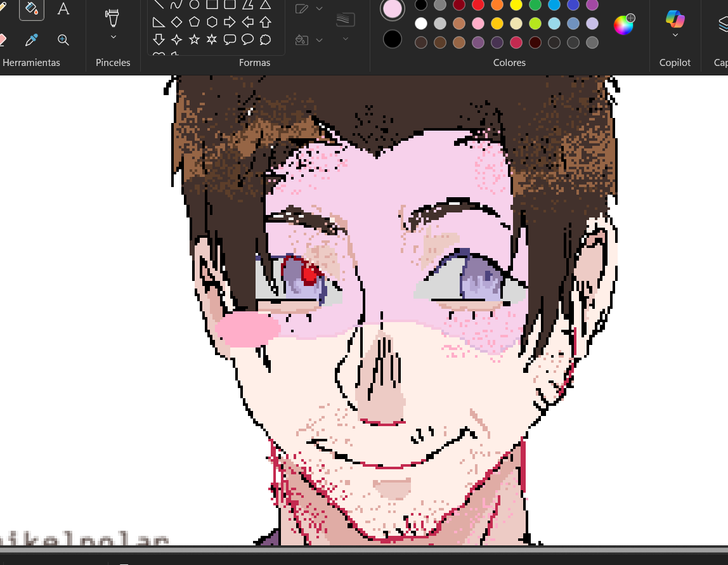Choose the Pinceles brush tool
Screen dimensions: 728x565
112,18
